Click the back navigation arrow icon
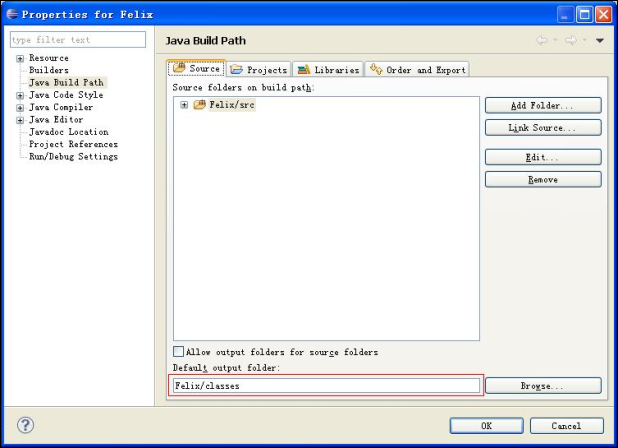618x448 pixels. (x=542, y=40)
